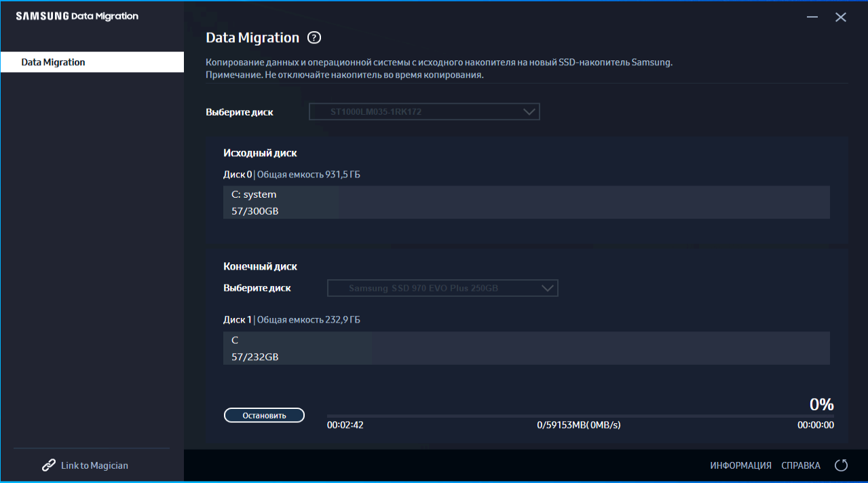Click the Остановить button

[264, 415]
